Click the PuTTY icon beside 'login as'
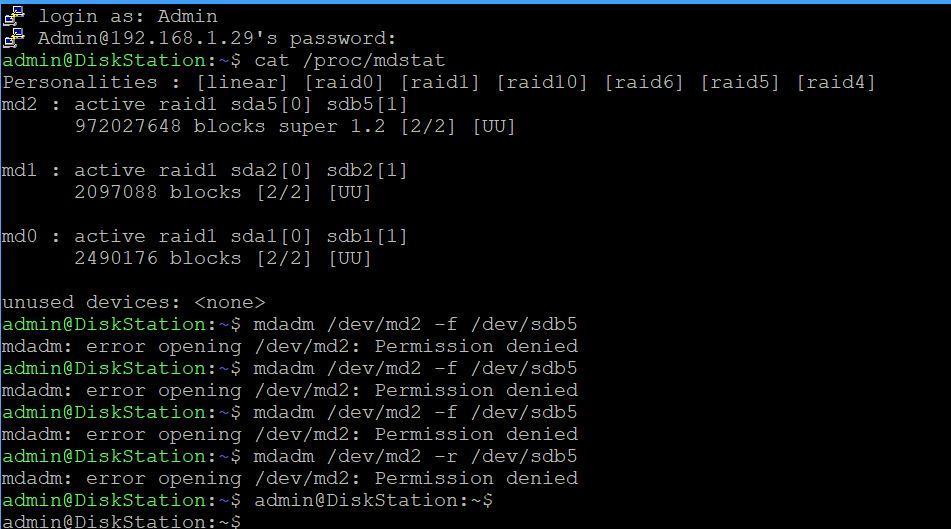 click(14, 15)
